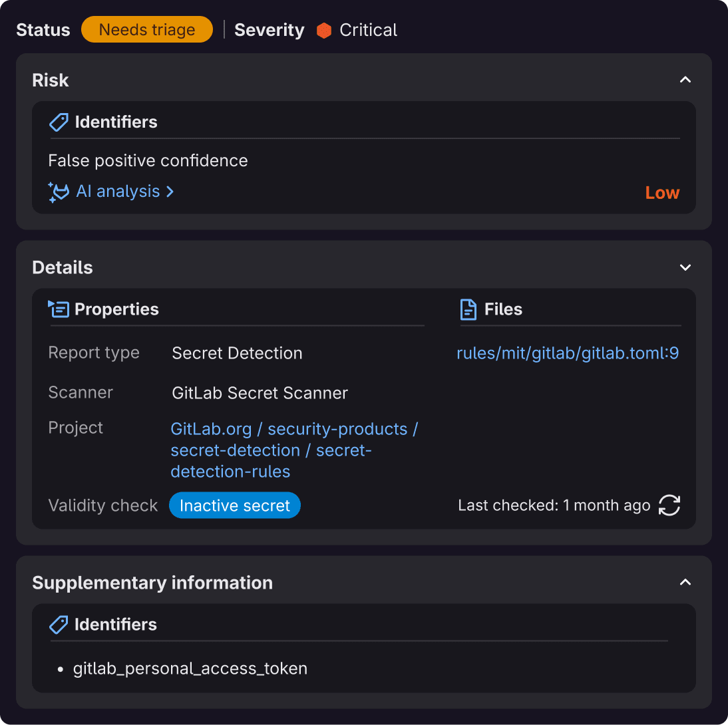Expand the Details section chevron
The height and width of the screenshot is (725, 728).
tap(685, 267)
